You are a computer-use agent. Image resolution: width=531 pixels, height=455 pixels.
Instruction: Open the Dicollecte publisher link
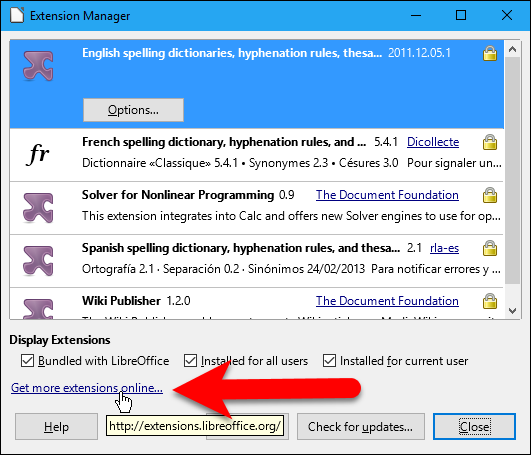point(433,142)
